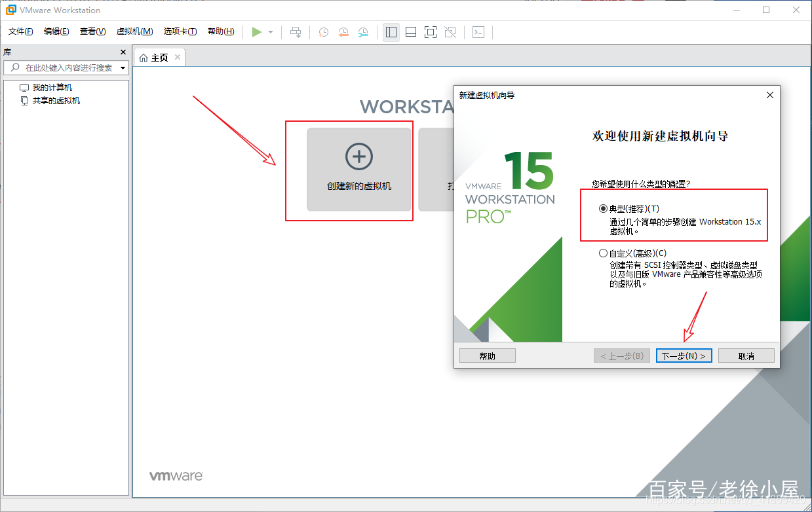Click the 欢迎使用新建虚拟机向导 heading
812x512 pixels.
pyautogui.click(x=661, y=136)
